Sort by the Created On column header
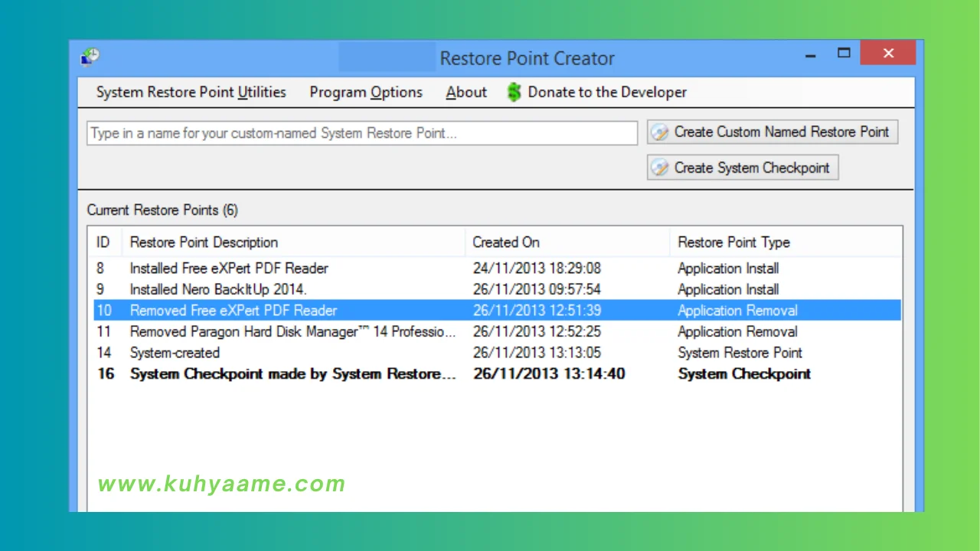This screenshot has width=980, height=551. tap(567, 243)
